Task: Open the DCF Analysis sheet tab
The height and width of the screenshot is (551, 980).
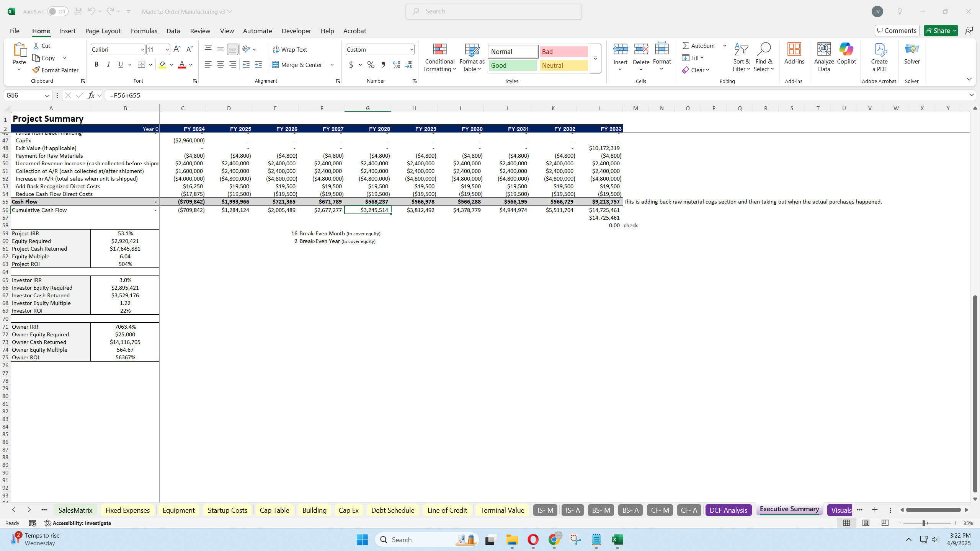Action: (x=728, y=510)
